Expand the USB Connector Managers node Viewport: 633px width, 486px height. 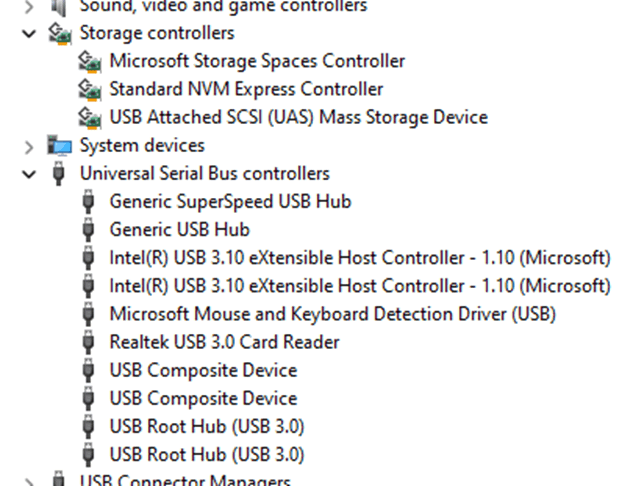click(27, 481)
